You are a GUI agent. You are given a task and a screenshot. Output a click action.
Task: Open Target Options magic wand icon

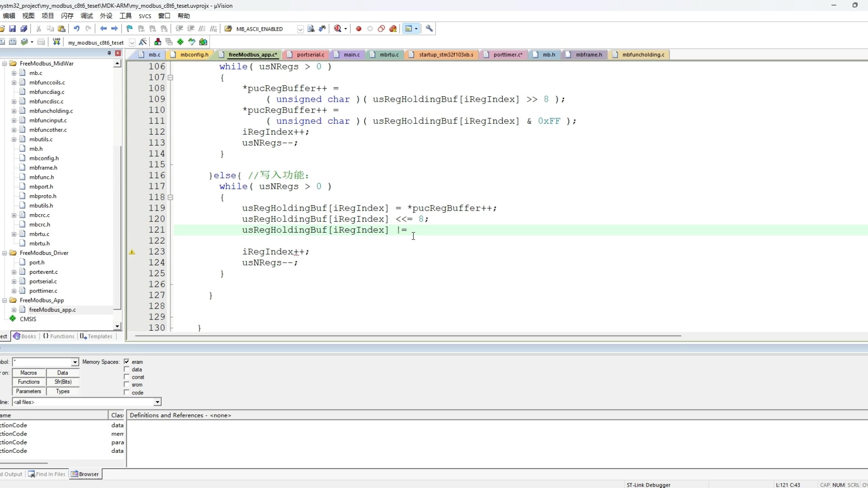[143, 42]
